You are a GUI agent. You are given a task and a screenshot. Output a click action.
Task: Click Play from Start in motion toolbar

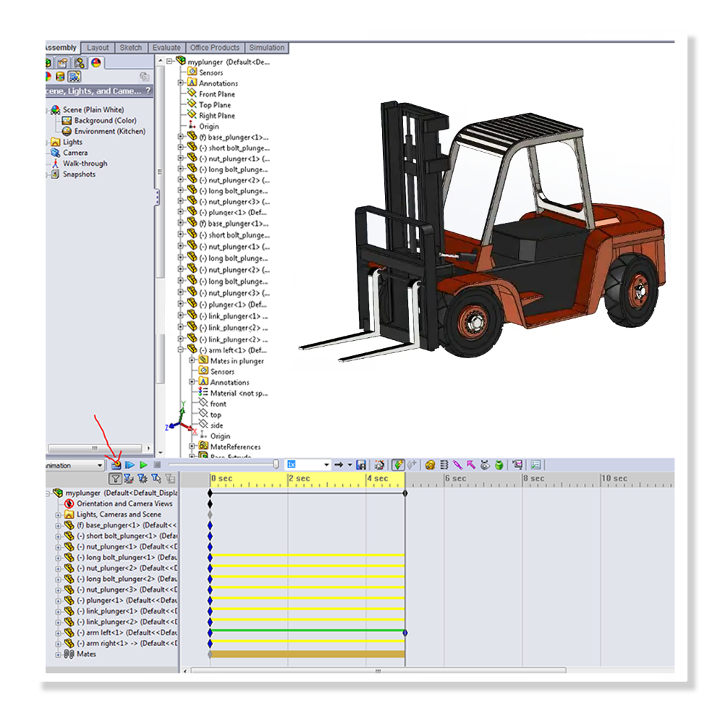click(130, 465)
